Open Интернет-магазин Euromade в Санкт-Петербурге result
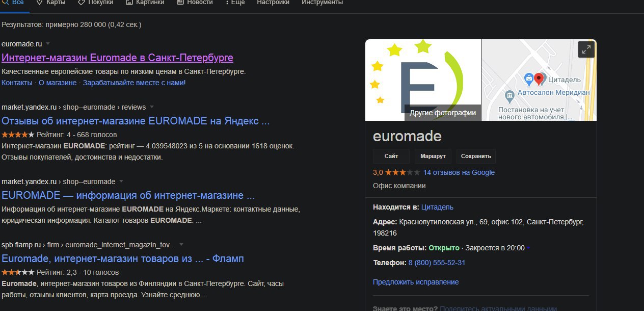The image size is (644, 311). click(117, 57)
